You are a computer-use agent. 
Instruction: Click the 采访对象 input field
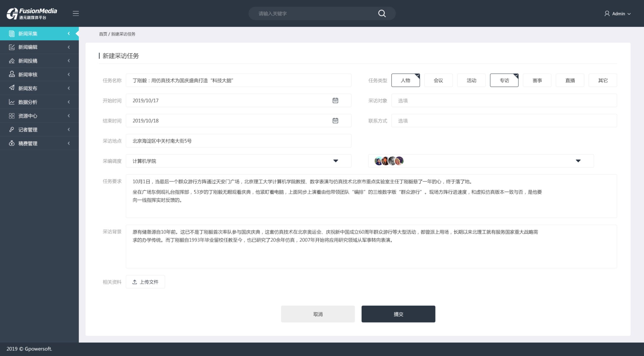[504, 101]
